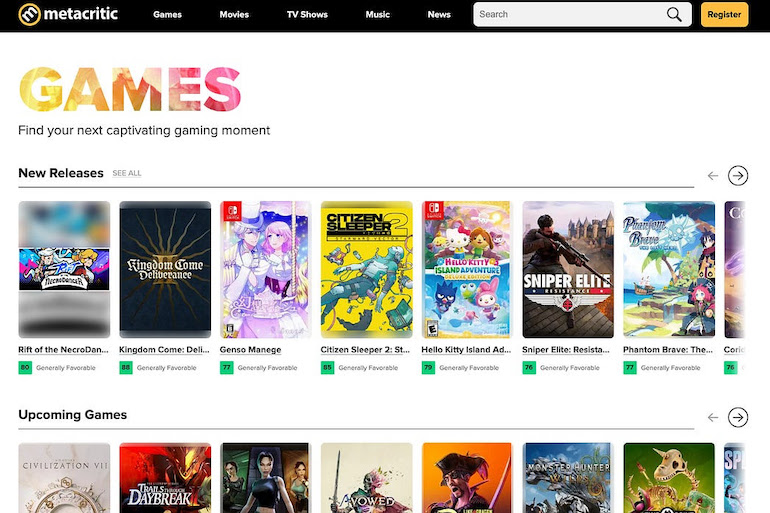Click previous arrow in New Releases
Viewport: 770px width, 513px height.
713,176
